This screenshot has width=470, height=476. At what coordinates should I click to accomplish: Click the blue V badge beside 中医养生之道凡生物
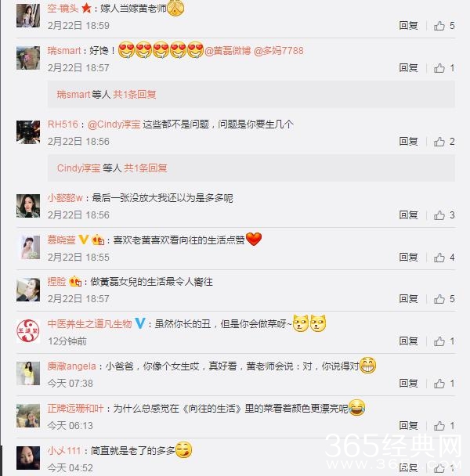tap(140, 323)
